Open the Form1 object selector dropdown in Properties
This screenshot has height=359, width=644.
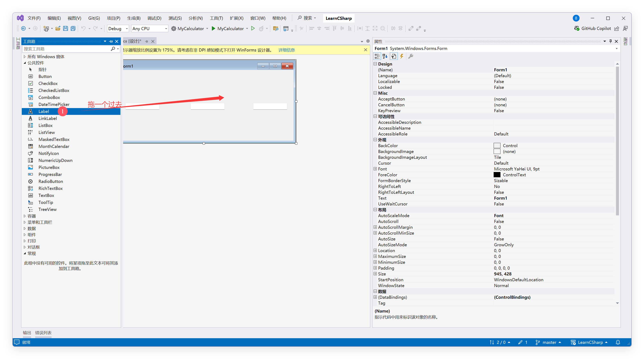pyautogui.click(x=616, y=48)
